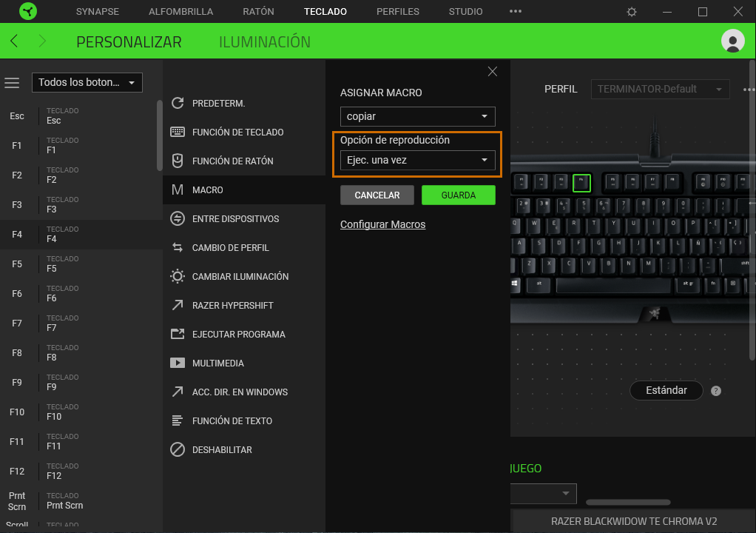Go back with the left arrow
This screenshot has width=756, height=533.
pos(14,41)
